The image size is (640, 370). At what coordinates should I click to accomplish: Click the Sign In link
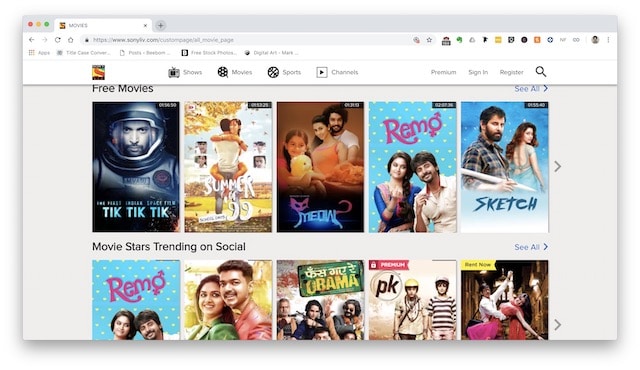pyautogui.click(x=478, y=72)
